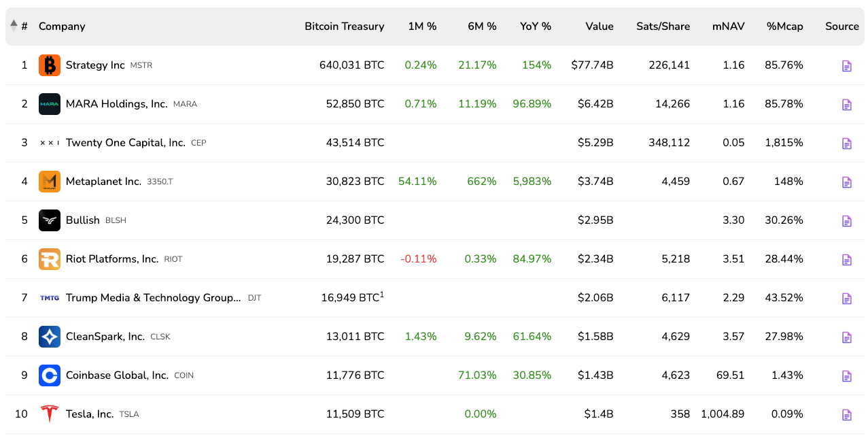Click the footnote on 16,949 BTC
The height and width of the screenshot is (436, 868).
click(x=382, y=295)
